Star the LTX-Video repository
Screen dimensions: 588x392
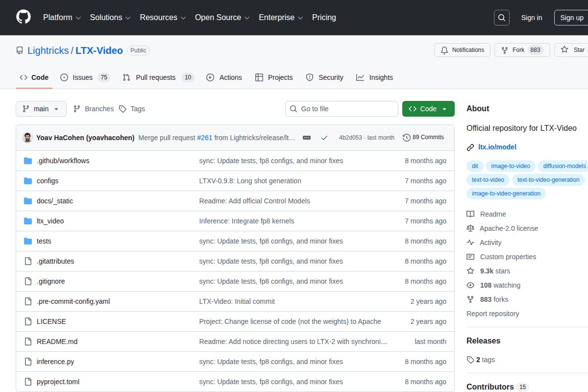tap(572, 50)
